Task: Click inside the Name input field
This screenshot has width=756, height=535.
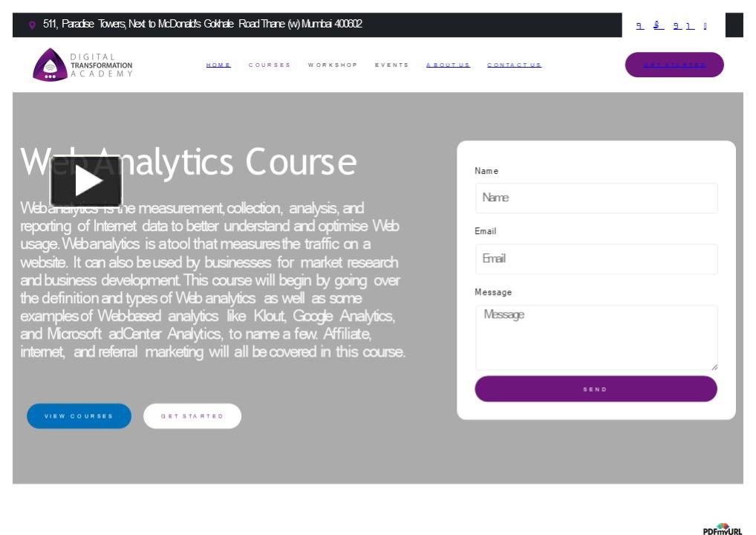Action: pos(596,198)
